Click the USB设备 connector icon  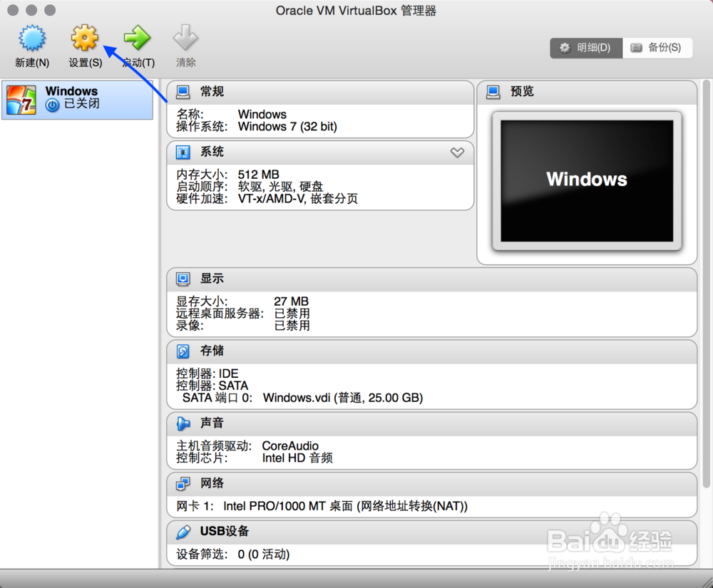[183, 531]
